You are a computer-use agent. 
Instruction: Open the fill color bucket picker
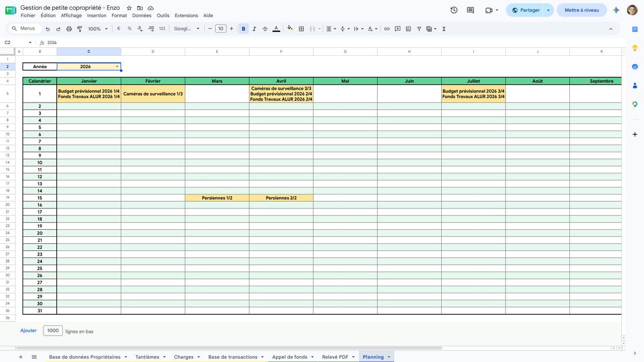click(x=290, y=29)
